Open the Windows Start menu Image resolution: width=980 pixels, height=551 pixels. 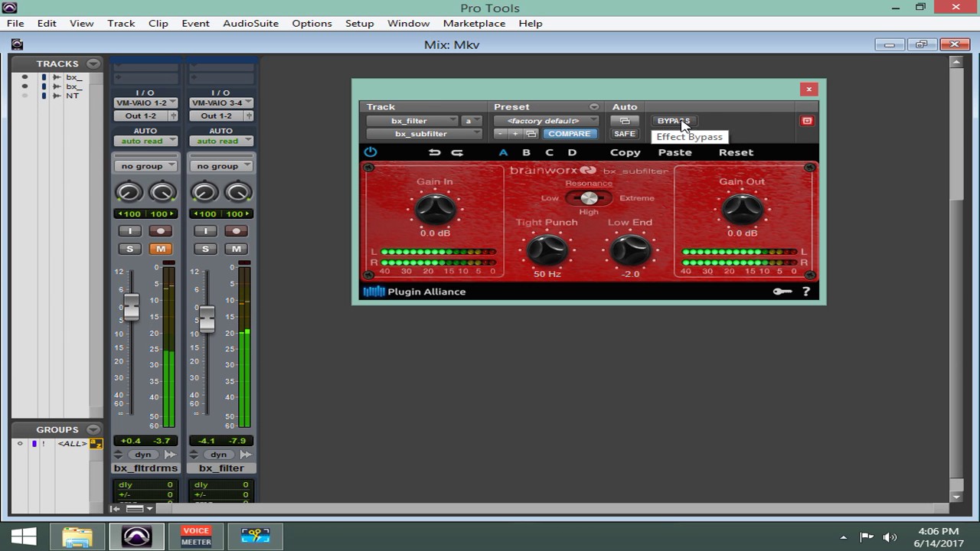point(23,536)
